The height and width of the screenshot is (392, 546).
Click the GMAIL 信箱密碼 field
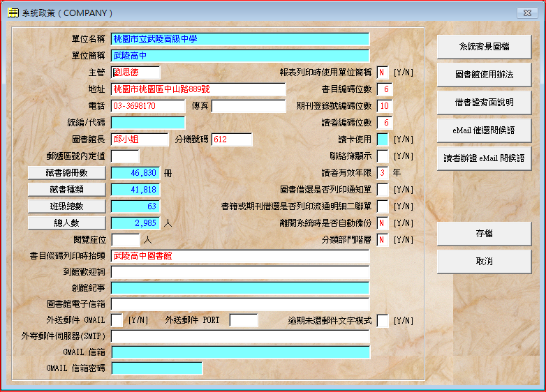click(157, 368)
